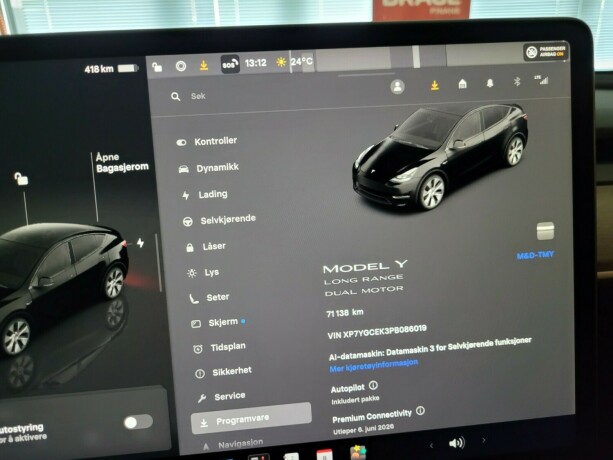Open the Service menu
The image size is (613, 460).
click(x=222, y=397)
